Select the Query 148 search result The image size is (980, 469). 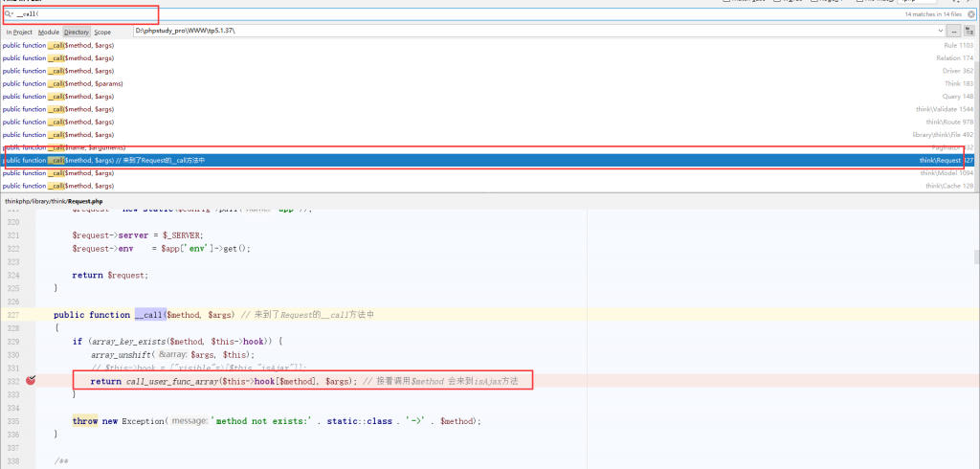point(488,97)
